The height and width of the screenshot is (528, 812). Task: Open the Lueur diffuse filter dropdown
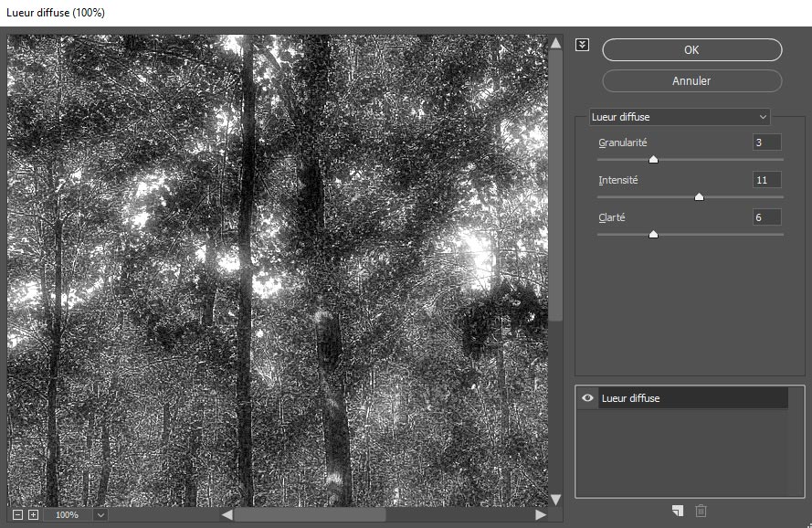(679, 117)
